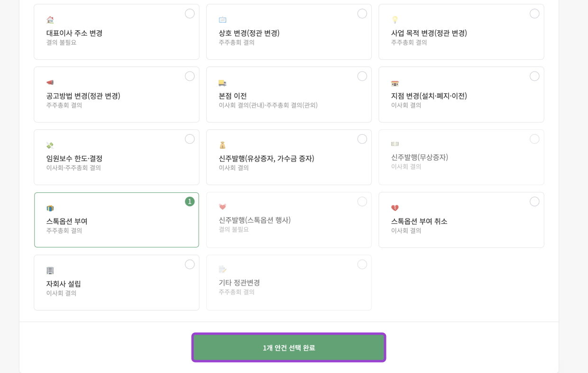588x373 pixels.
Task: Select the 본점 이전 radio button
Action: (362, 76)
